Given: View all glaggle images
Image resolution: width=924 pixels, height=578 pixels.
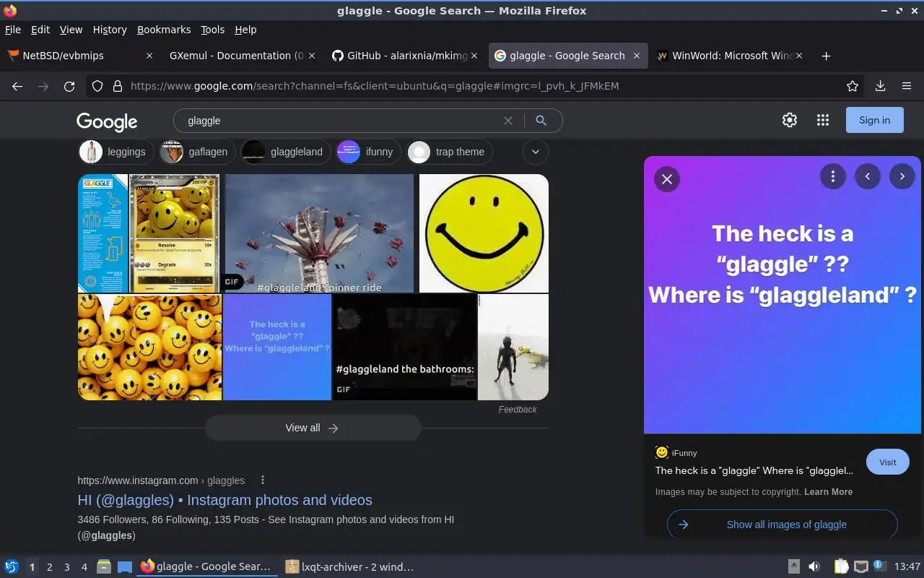Looking at the screenshot, I should tap(313, 428).
